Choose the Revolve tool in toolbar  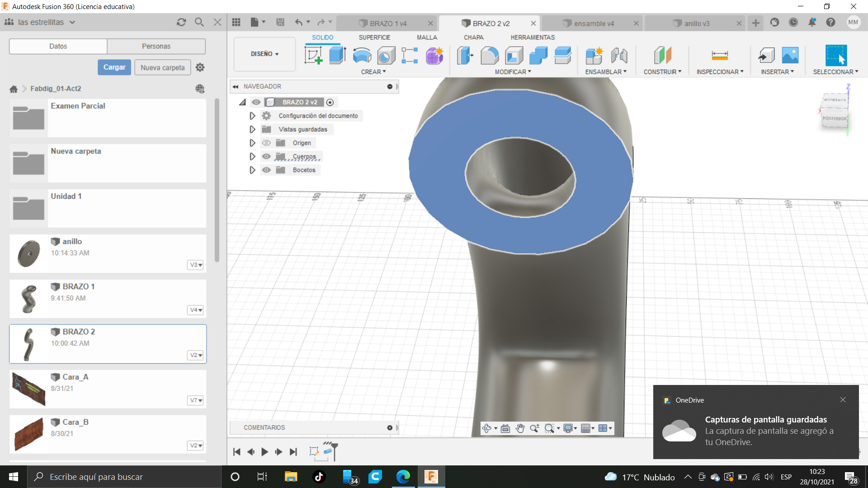(362, 56)
